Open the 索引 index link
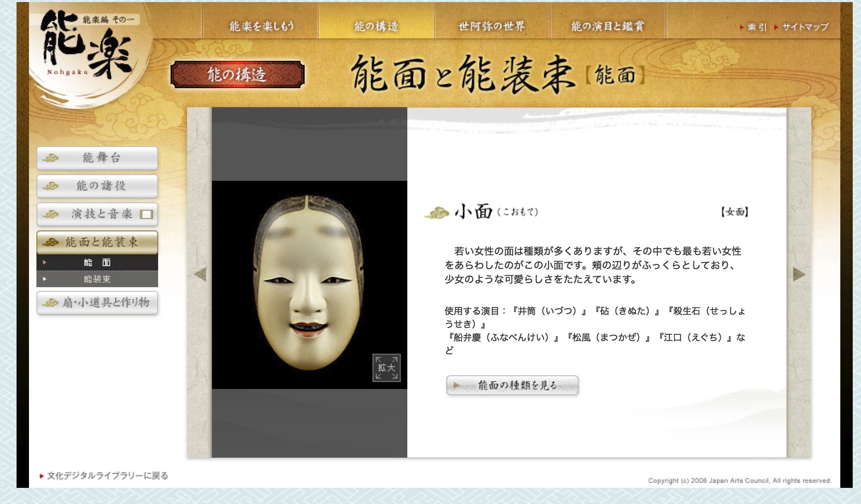Image resolution: width=861 pixels, height=504 pixels. click(753, 27)
